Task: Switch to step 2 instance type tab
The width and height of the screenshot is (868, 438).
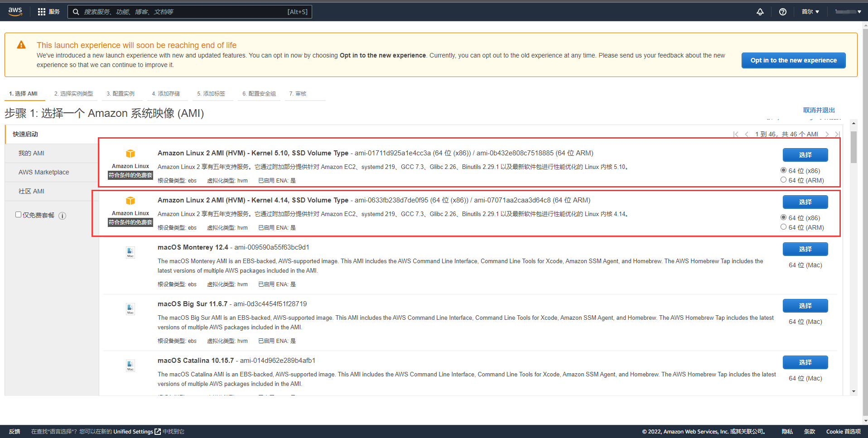Action: click(73, 94)
